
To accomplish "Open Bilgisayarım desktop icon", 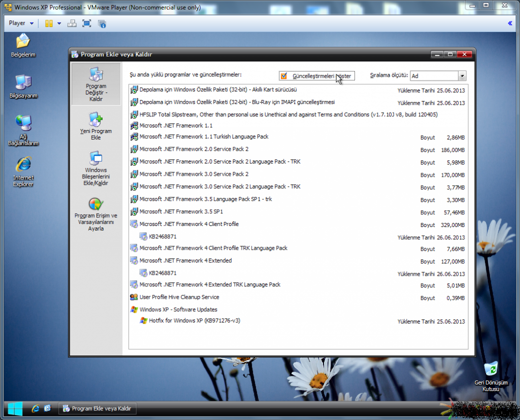I will [x=23, y=86].
